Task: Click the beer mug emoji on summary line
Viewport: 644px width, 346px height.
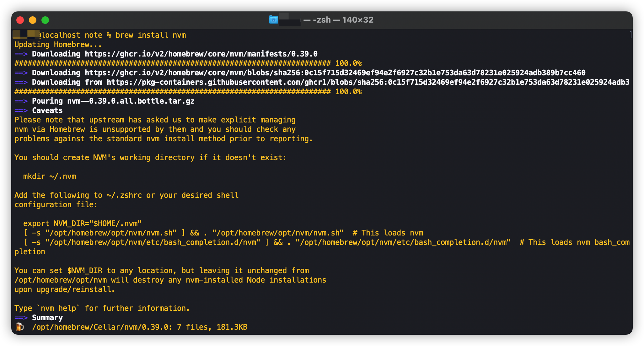Action: coord(19,327)
